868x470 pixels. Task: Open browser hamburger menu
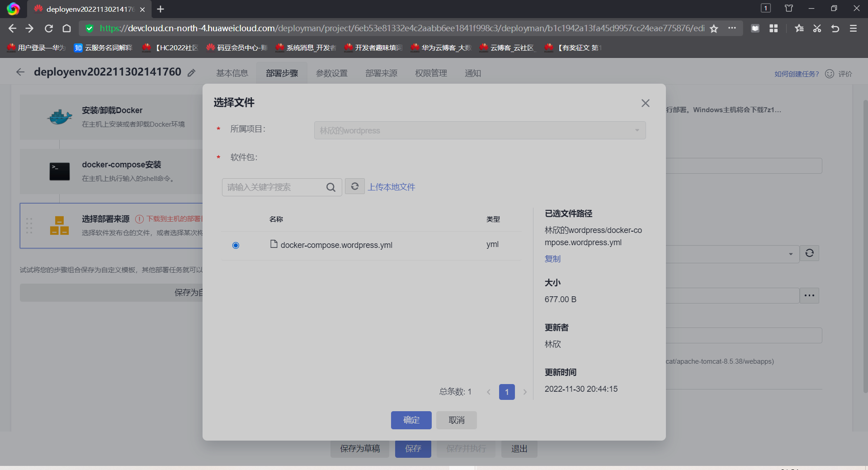pyautogui.click(x=854, y=28)
